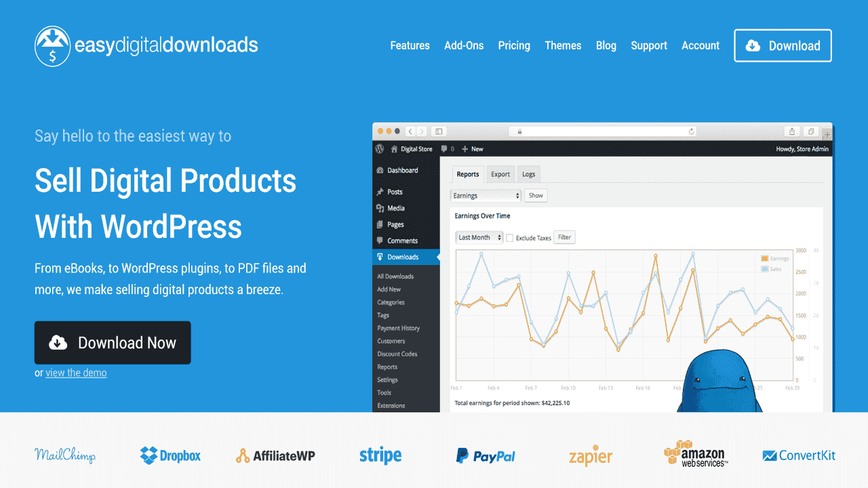This screenshot has width=868, height=488.
Task: Switch to the Logs tab
Action: click(528, 174)
